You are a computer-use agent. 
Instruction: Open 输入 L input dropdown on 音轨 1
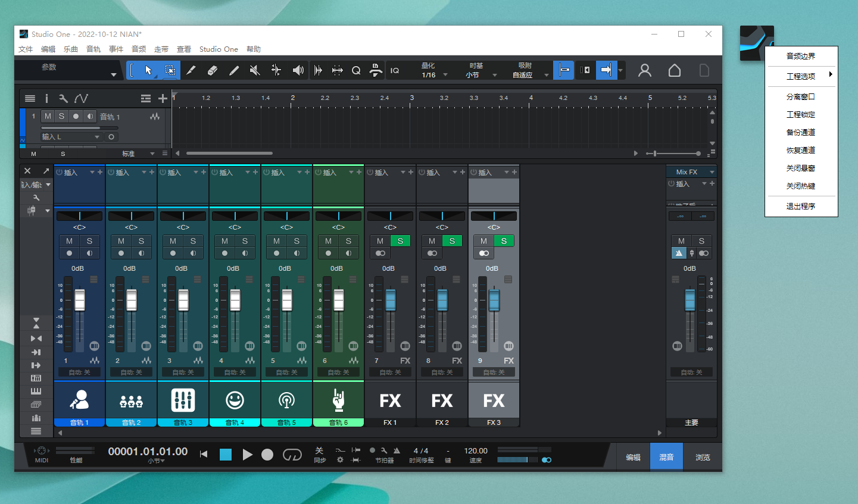coord(71,137)
